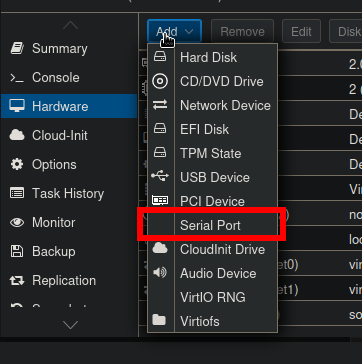Click the Edit button

[x=301, y=31]
